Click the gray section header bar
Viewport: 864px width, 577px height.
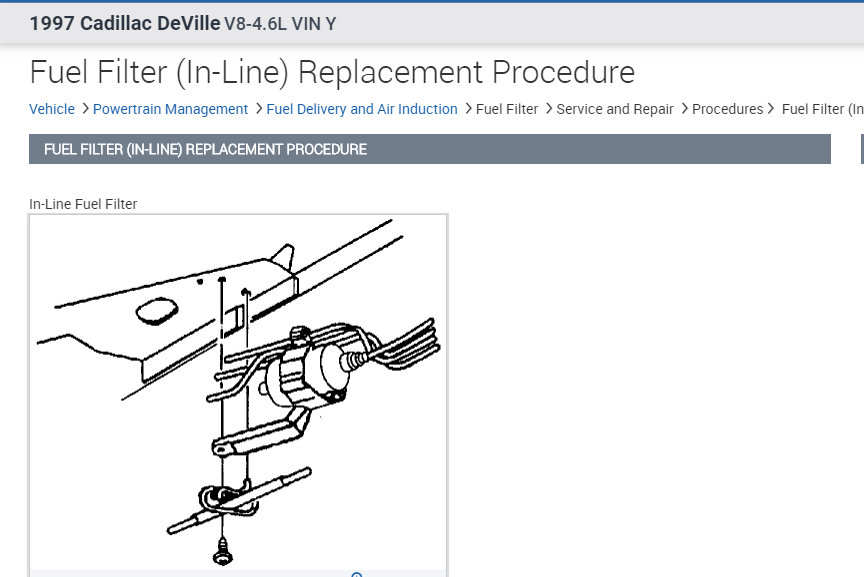[430, 149]
